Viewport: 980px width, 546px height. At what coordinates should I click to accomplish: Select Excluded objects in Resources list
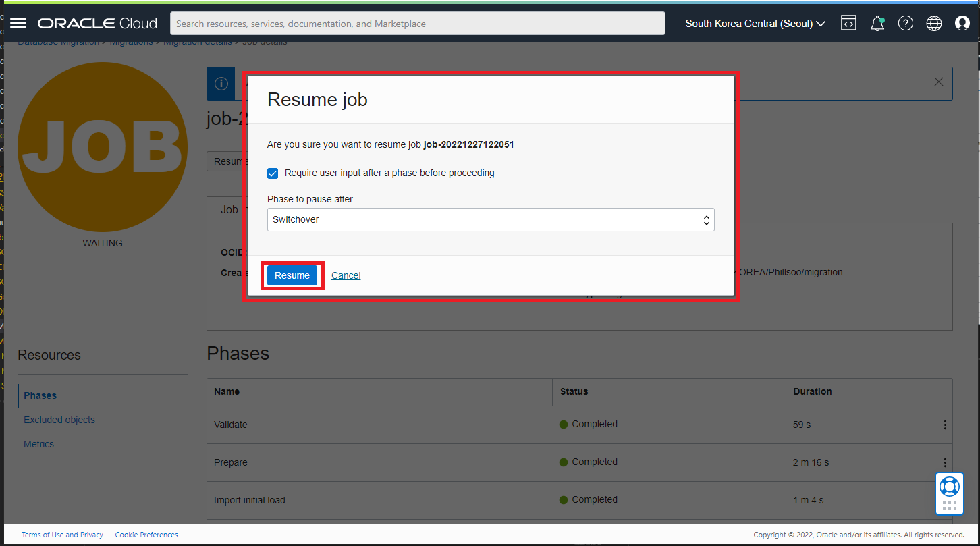tap(59, 420)
